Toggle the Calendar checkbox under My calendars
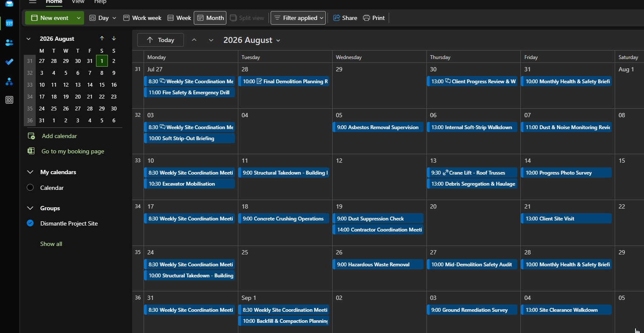Screen dimensions: 644x333 pos(30,188)
